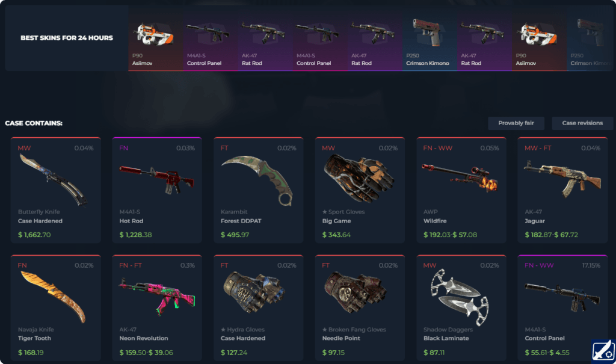
Task: Open Hydra Gloves Case Hardened card
Action: 259,307
